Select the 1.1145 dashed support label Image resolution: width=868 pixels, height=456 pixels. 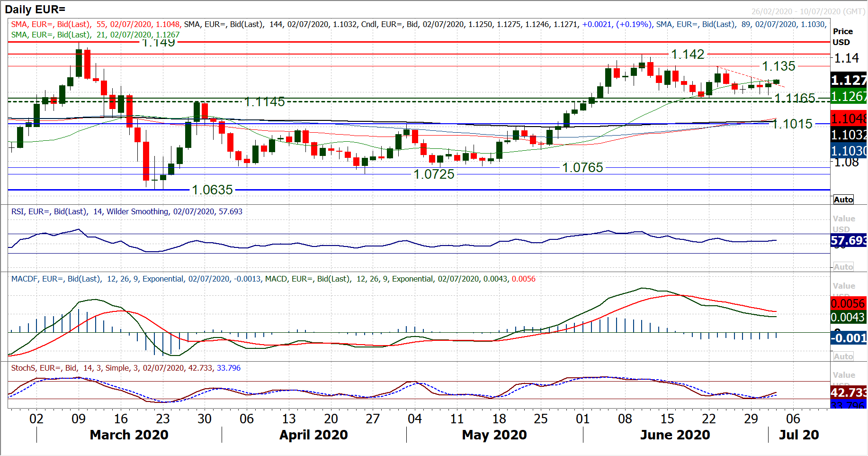(x=264, y=102)
